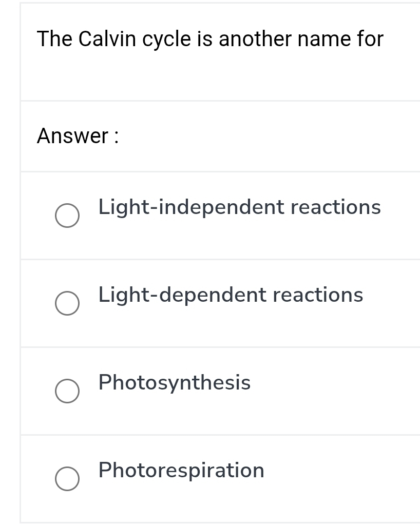Viewport: 420px width, 525px height.
Task: Click the 'Light-independent reactions' option label
Action: coord(239,207)
